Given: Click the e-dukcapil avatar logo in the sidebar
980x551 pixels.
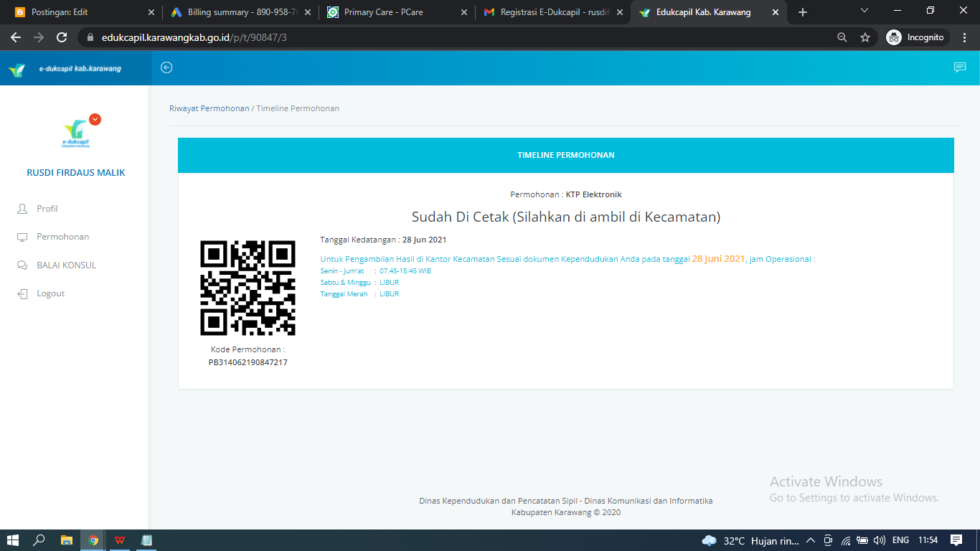Looking at the screenshot, I should pyautogui.click(x=76, y=133).
